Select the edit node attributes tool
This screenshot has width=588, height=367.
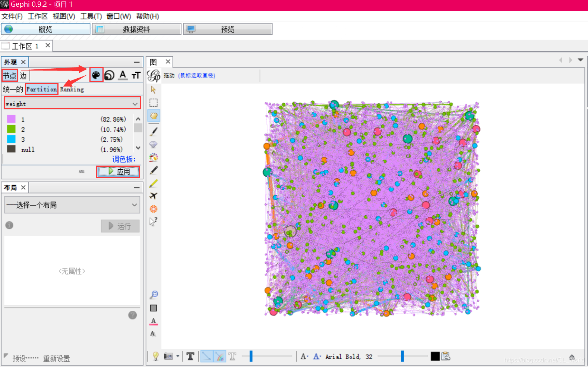[154, 222]
